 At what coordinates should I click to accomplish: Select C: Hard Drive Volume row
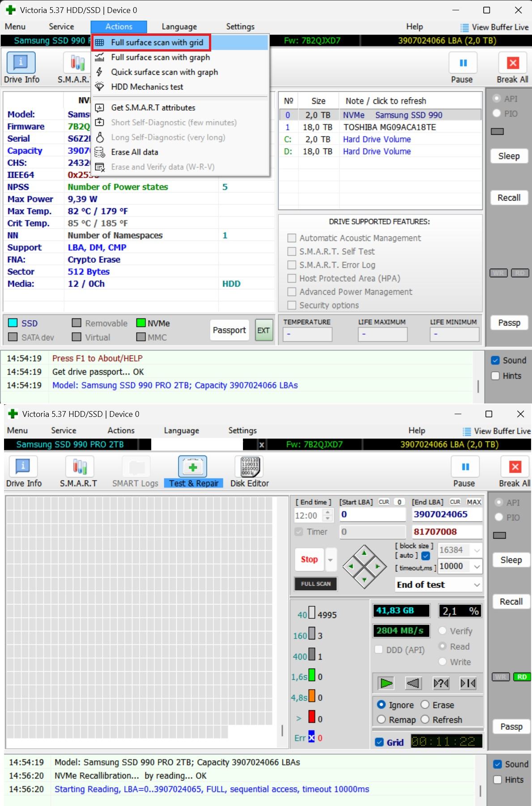coord(380,139)
